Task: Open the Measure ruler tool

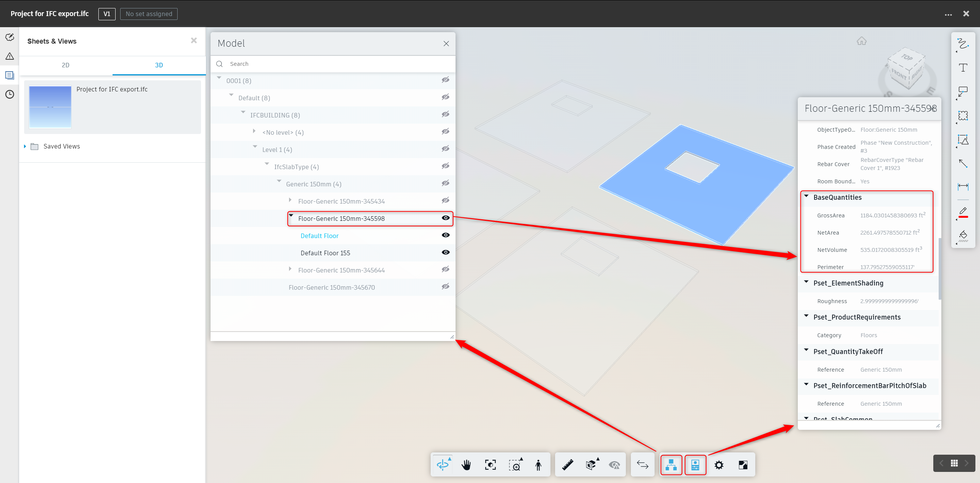Action: coord(567,465)
